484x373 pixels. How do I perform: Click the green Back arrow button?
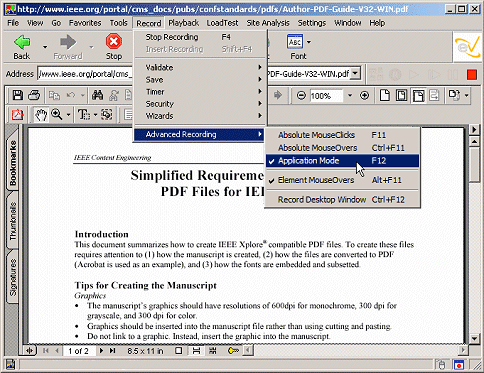pyautogui.click(x=22, y=42)
